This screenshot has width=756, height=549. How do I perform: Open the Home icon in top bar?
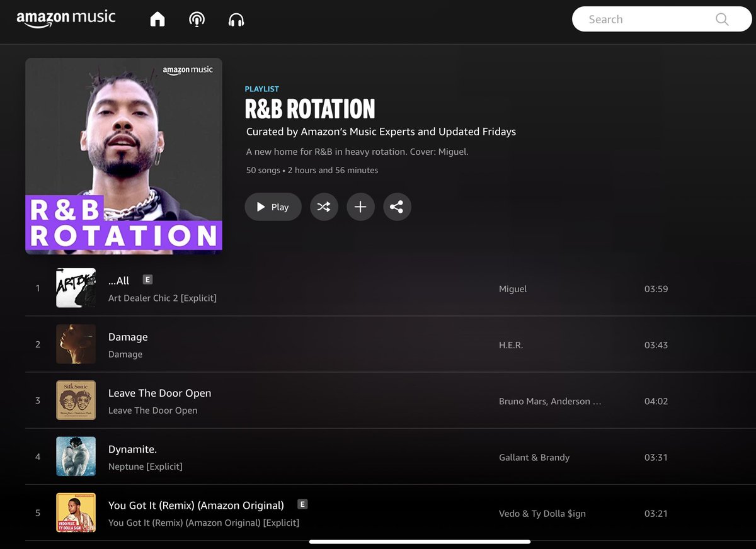(x=157, y=20)
